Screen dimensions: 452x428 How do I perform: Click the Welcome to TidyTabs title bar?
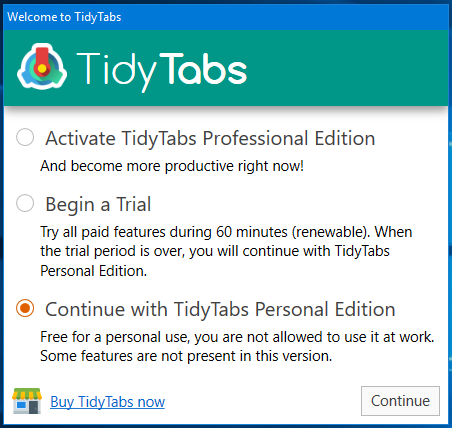pos(226,17)
